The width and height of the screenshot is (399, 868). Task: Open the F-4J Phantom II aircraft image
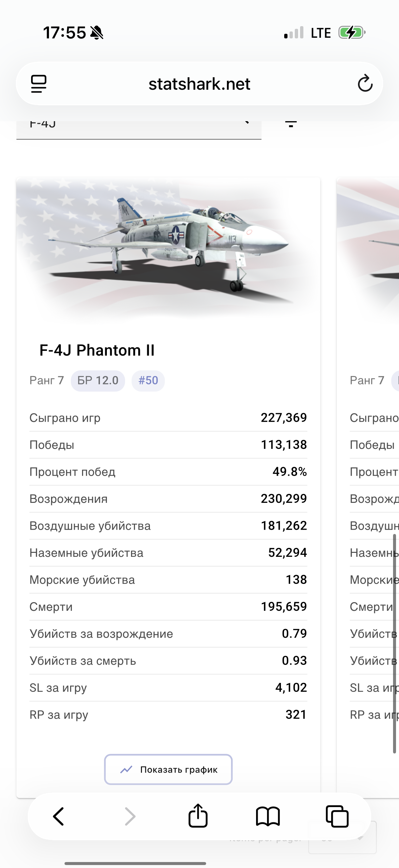point(168,249)
